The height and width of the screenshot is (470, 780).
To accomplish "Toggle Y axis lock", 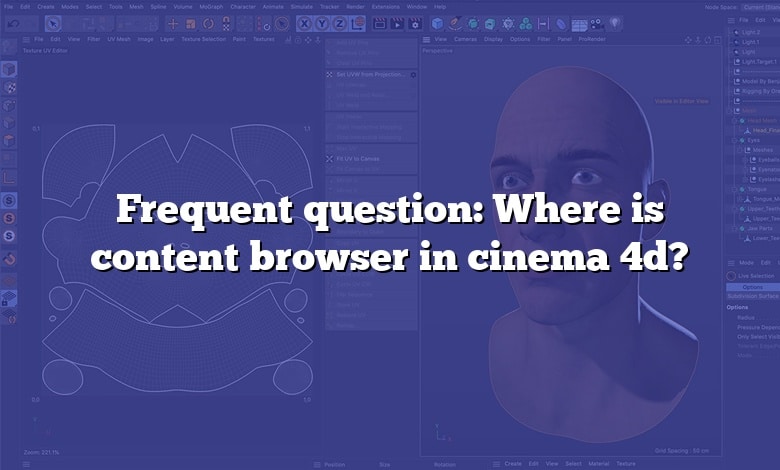I will pos(322,23).
